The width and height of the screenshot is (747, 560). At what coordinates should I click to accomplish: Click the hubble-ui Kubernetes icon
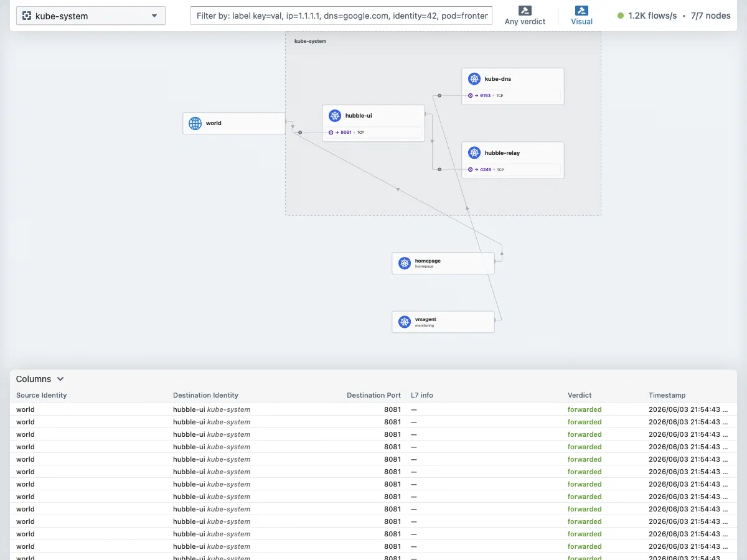[335, 116]
